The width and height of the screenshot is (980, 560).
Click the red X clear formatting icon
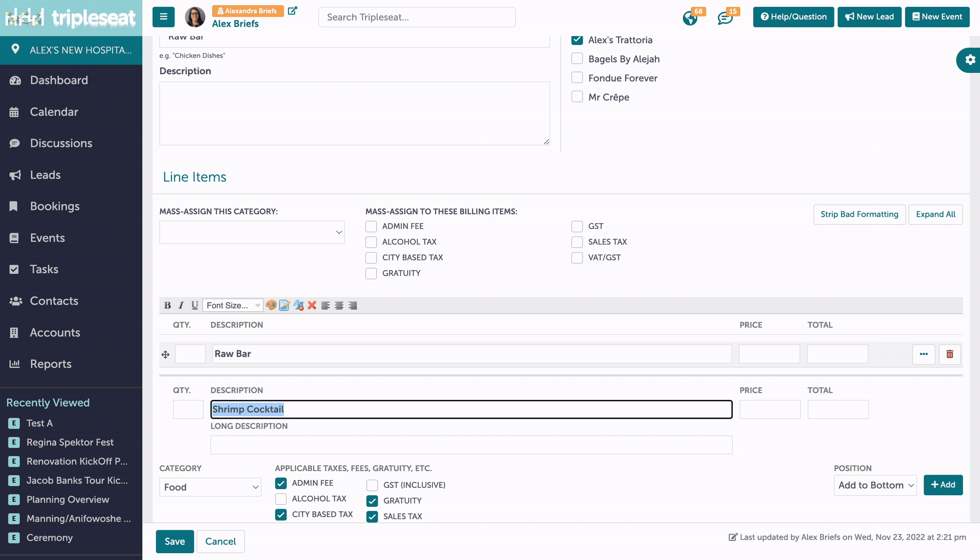point(312,305)
